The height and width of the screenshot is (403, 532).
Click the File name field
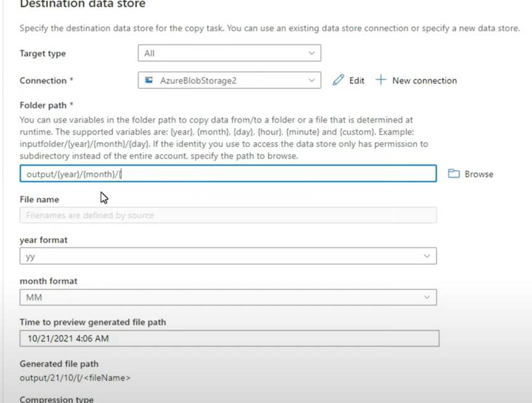227,215
